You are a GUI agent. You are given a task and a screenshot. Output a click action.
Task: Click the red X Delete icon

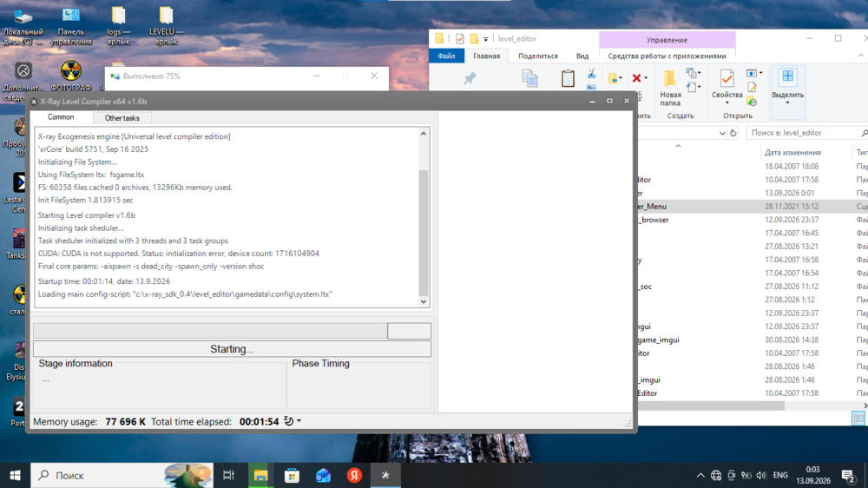coord(636,79)
